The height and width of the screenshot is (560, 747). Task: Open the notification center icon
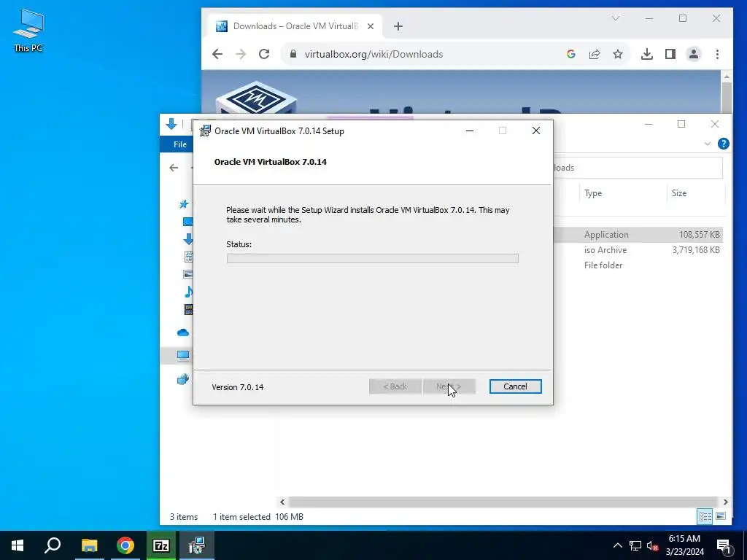[724, 546]
